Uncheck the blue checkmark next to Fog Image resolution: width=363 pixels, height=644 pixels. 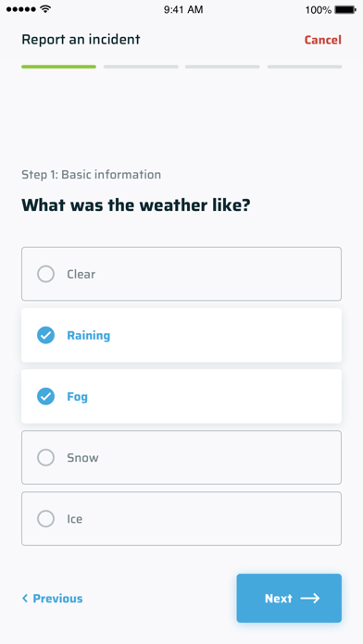(x=45, y=396)
